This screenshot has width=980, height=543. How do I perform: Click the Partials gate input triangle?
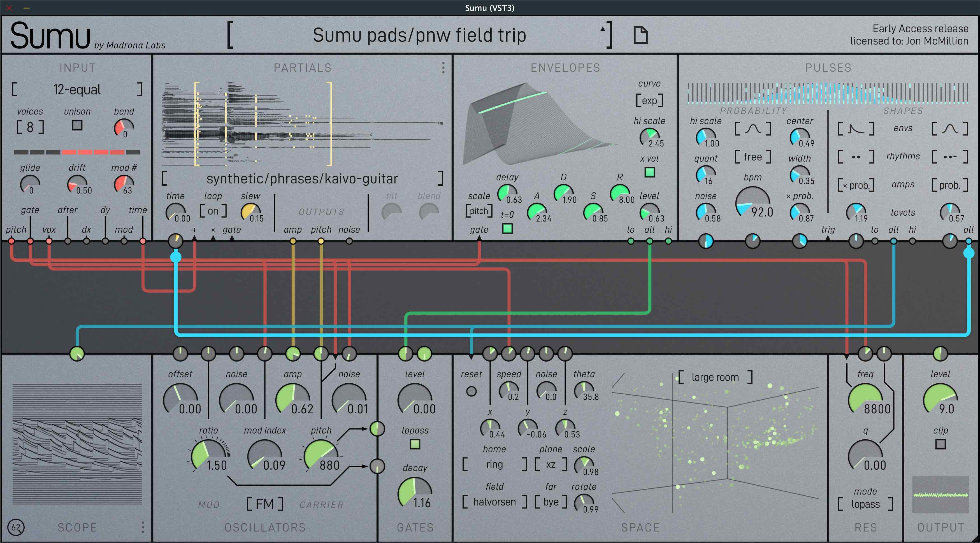232,238
